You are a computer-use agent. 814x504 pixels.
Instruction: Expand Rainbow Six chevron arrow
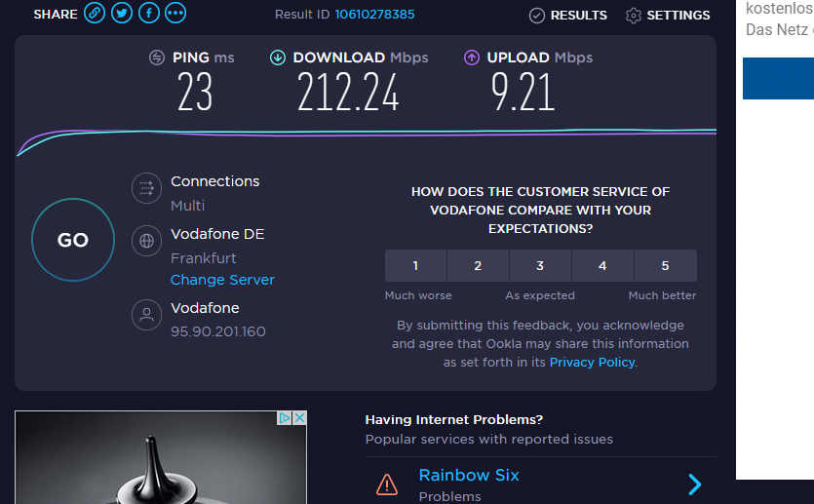(x=695, y=485)
